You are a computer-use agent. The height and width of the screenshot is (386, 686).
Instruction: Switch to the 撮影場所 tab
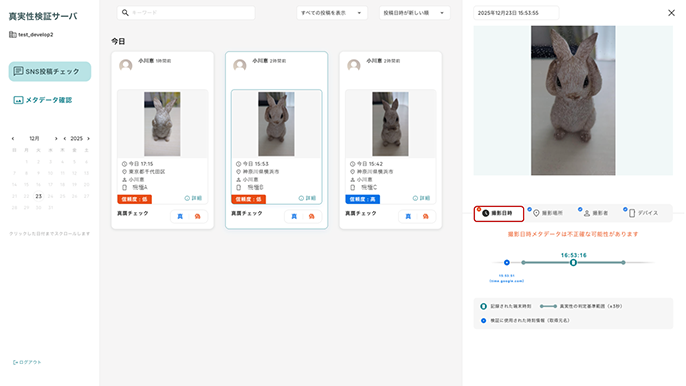click(x=548, y=213)
